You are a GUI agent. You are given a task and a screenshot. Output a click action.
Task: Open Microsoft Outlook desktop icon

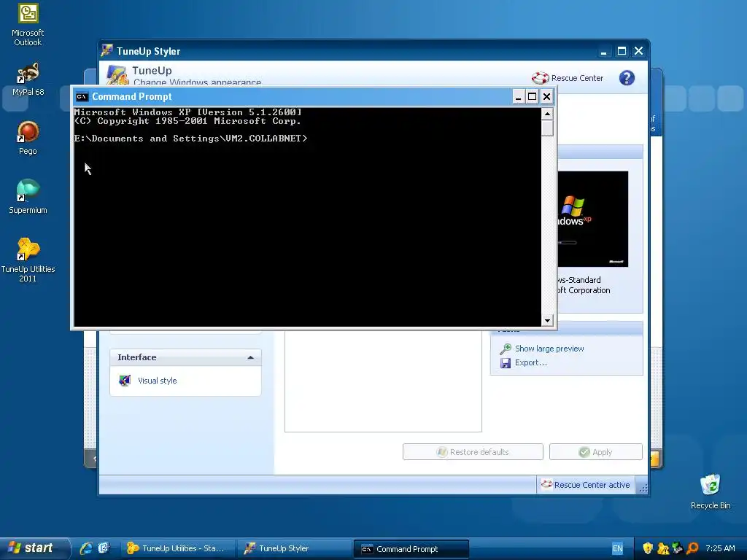pos(28,24)
